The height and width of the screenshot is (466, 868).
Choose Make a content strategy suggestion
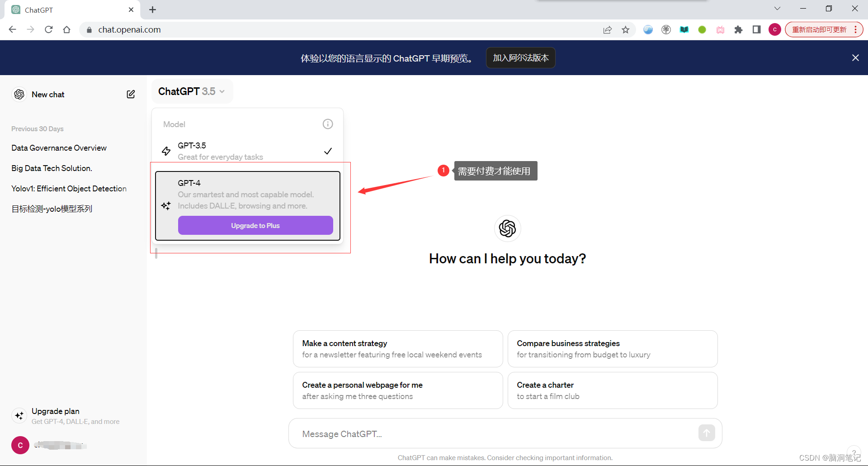(x=398, y=349)
